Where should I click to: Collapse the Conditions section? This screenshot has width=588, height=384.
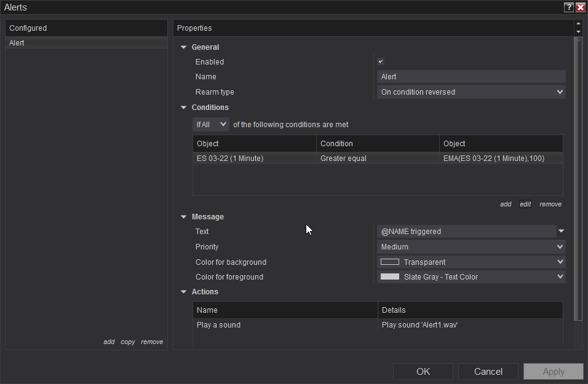pyautogui.click(x=183, y=108)
